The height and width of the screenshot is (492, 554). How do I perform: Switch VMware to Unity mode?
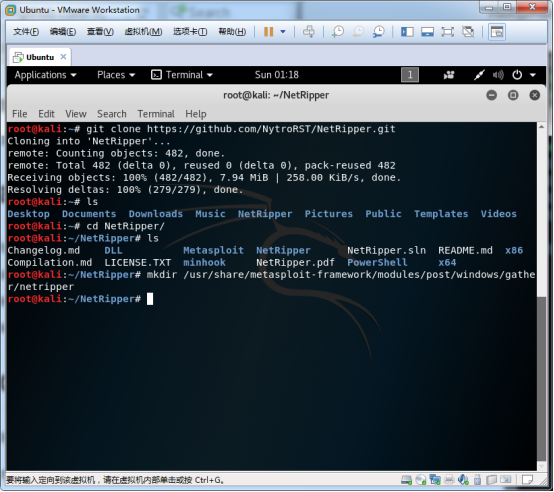tap(468, 32)
